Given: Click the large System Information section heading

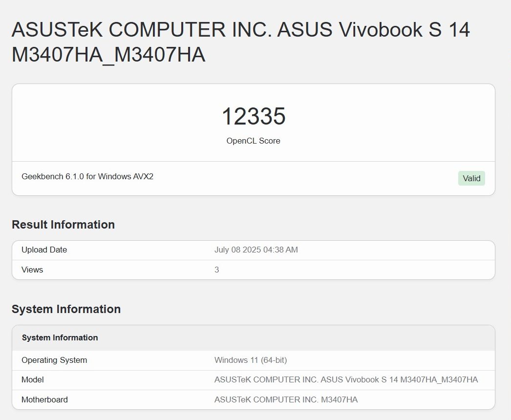Looking at the screenshot, I should point(66,309).
